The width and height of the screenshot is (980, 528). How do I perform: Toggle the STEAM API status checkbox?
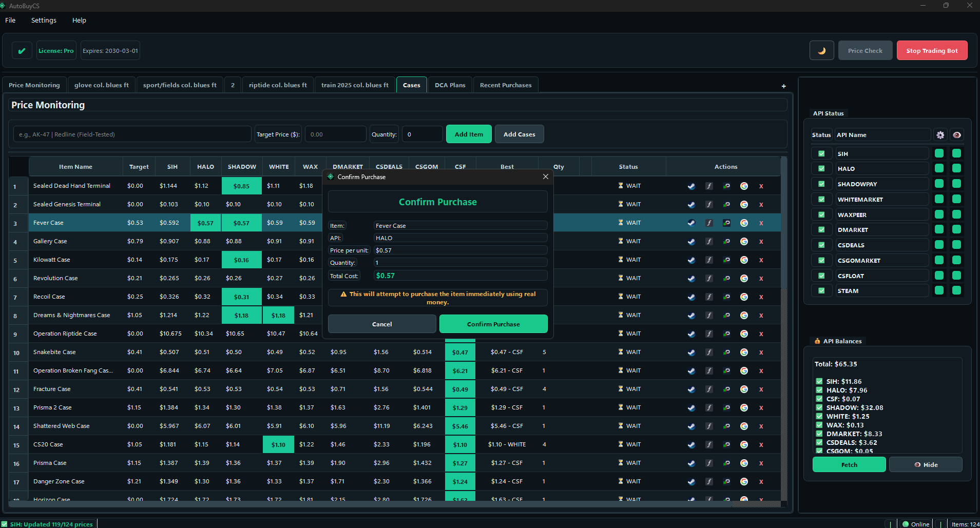click(x=821, y=290)
